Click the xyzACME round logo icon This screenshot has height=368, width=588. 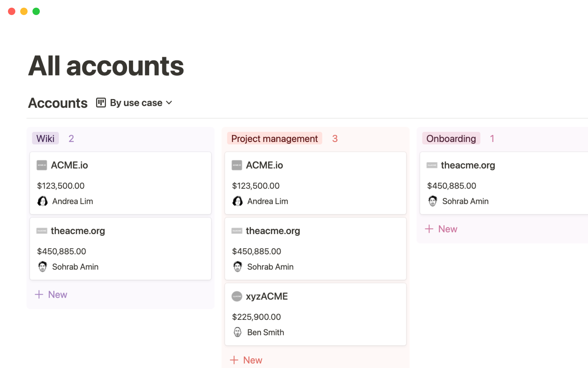coord(237,296)
